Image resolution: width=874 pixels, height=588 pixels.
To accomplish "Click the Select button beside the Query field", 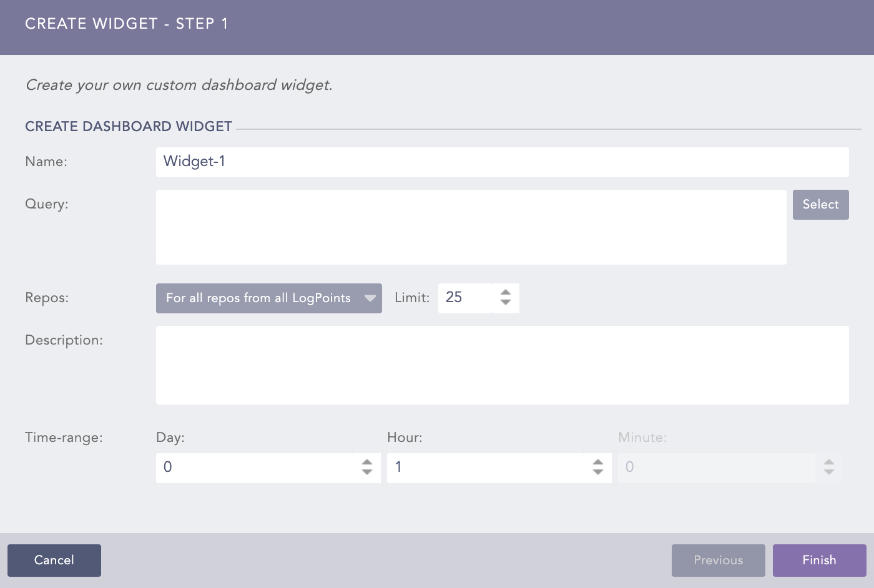I will [820, 204].
